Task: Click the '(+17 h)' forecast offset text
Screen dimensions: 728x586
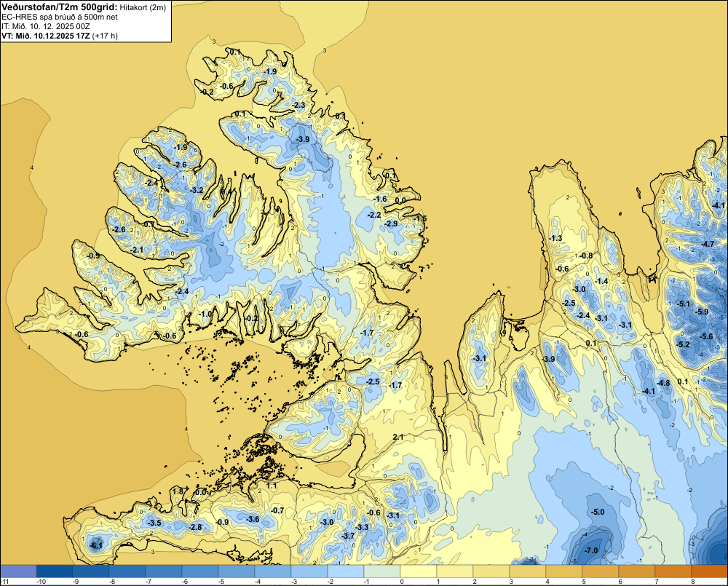Action: (105, 36)
